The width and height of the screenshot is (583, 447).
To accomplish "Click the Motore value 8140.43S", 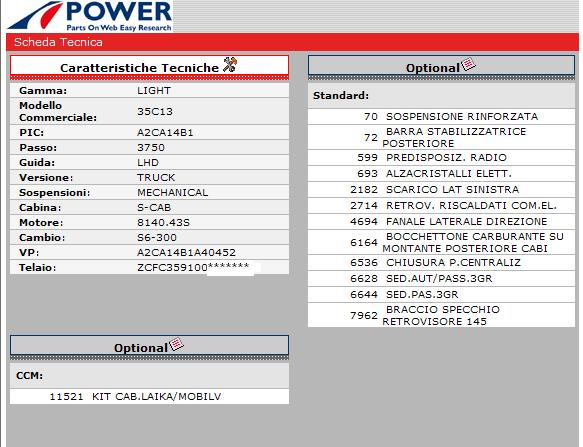I will click(x=163, y=222).
